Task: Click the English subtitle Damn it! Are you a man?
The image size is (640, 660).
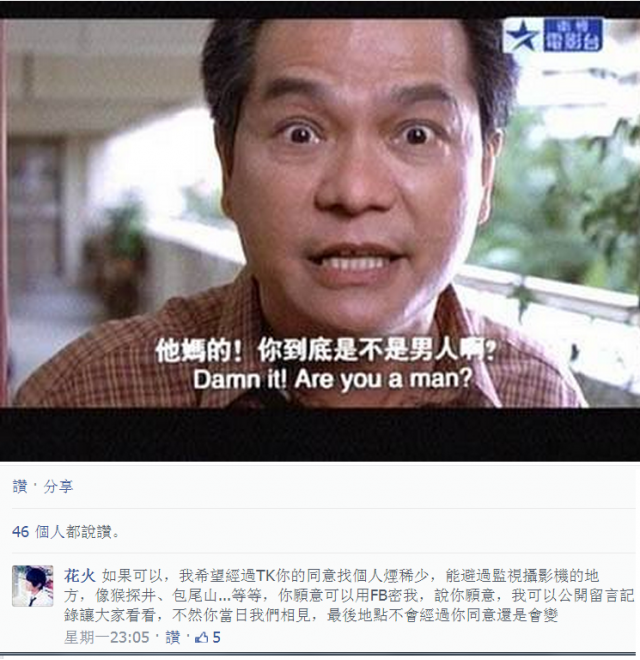Action: (333, 379)
